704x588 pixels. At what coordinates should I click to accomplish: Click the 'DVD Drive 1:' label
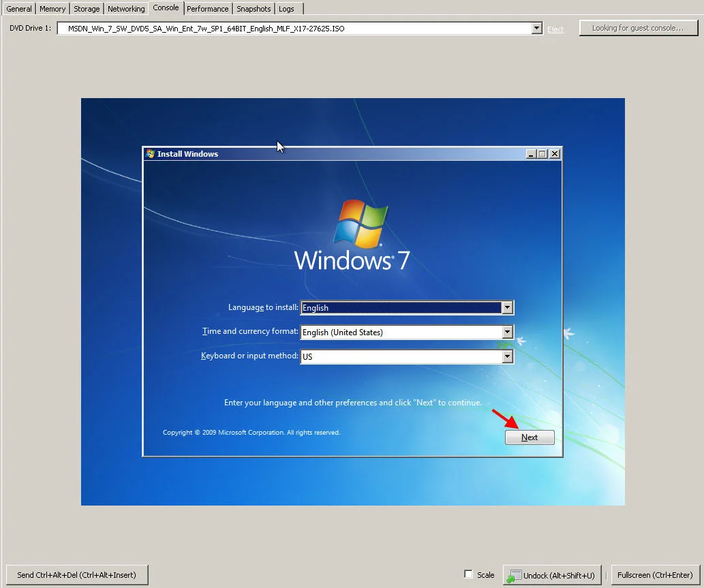pos(30,28)
